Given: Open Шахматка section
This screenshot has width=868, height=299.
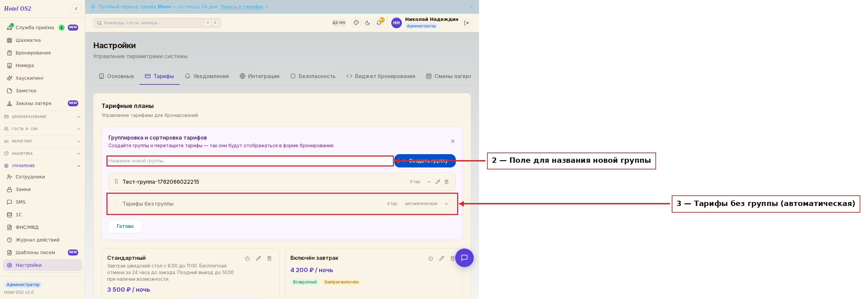Looking at the screenshot, I should [42, 40].
